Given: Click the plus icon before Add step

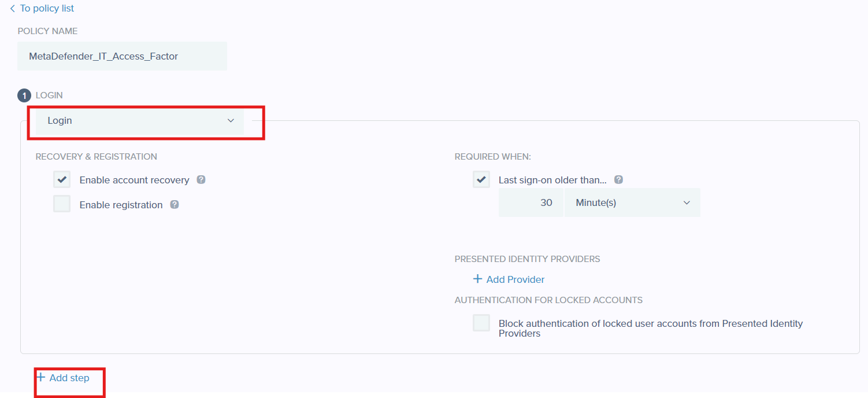Looking at the screenshot, I should (x=40, y=377).
